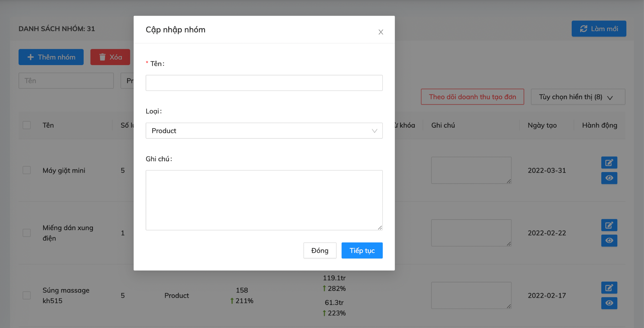This screenshot has height=328, width=644.
Task: View the Miếng dán xung điện group details
Action: point(609,241)
